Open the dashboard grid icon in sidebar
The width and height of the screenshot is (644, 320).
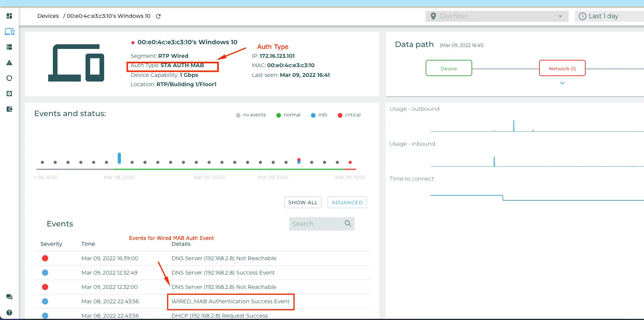pyautogui.click(x=9, y=16)
